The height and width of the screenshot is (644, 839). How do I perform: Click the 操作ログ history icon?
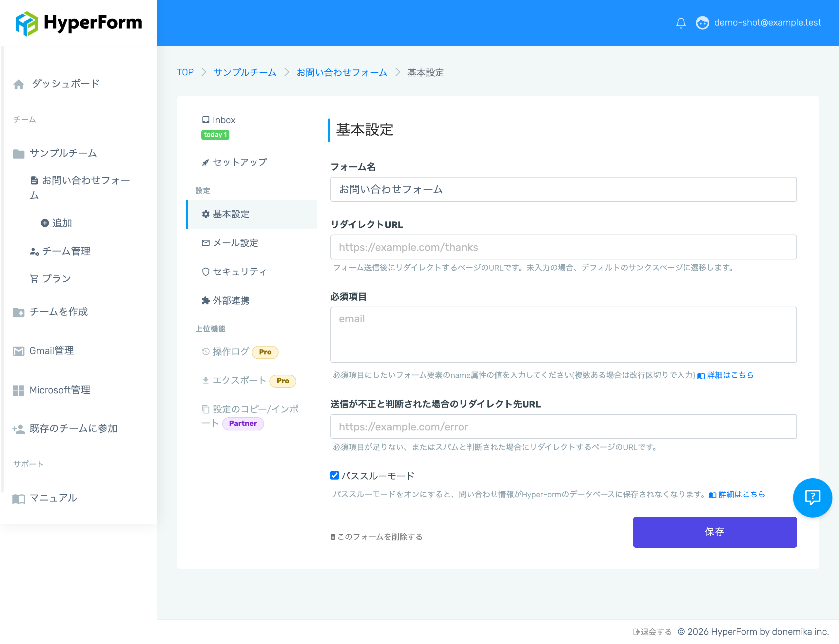pos(205,351)
